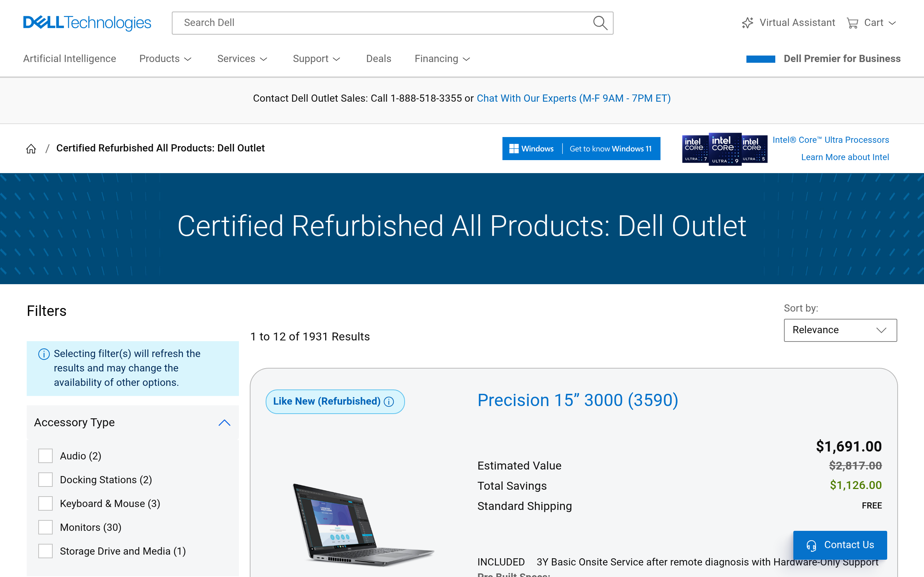The width and height of the screenshot is (924, 577).
Task: Open the Deals menu item
Action: pos(378,59)
